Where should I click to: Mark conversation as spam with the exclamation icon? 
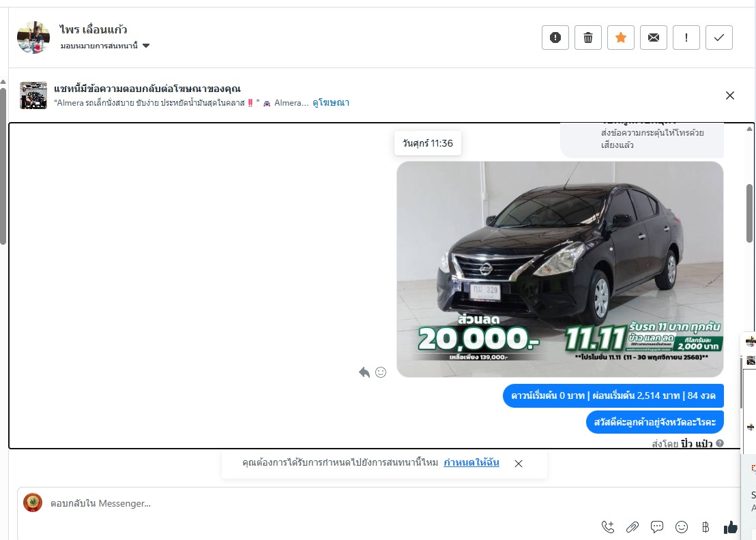click(555, 37)
